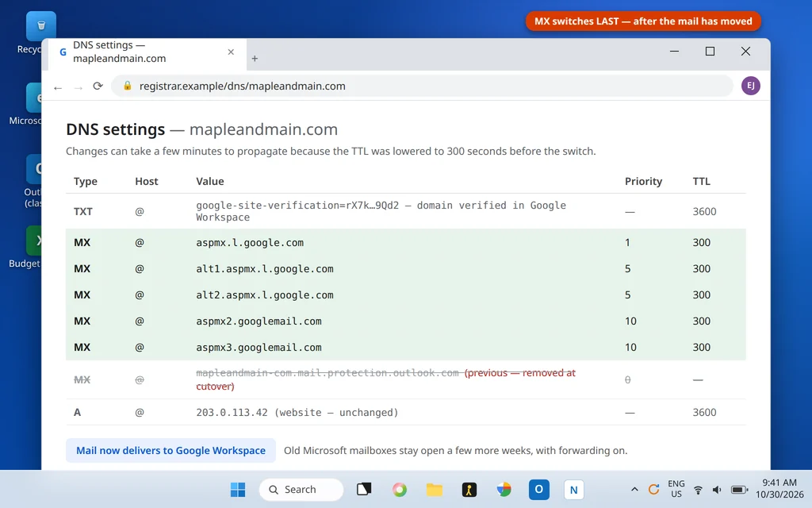Click the DNS settings page heading
Screen dimensions: 812x508
click(x=202, y=129)
